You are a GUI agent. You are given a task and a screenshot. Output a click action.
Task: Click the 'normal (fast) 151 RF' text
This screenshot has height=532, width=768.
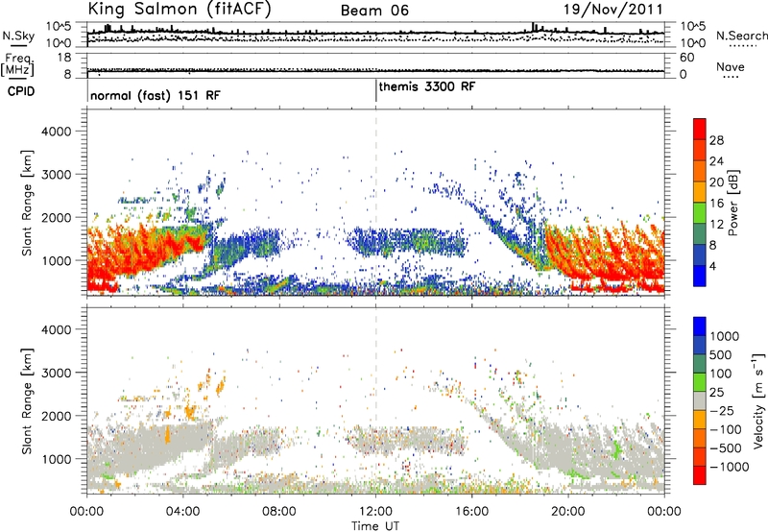coord(156,95)
